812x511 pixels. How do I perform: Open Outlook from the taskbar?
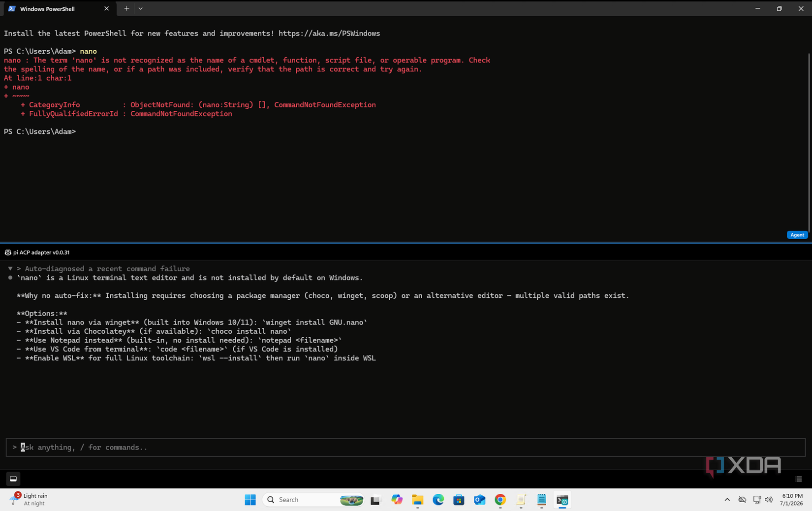pos(479,500)
